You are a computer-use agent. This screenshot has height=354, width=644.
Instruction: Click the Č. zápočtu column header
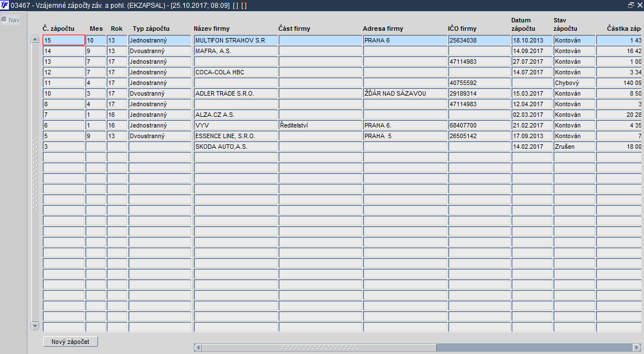[x=58, y=29]
